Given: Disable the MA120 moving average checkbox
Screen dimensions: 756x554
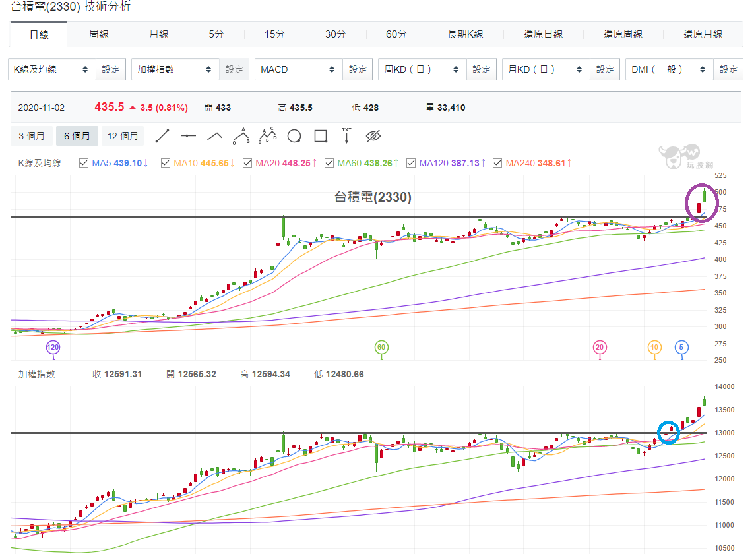Looking at the screenshot, I should point(411,163).
